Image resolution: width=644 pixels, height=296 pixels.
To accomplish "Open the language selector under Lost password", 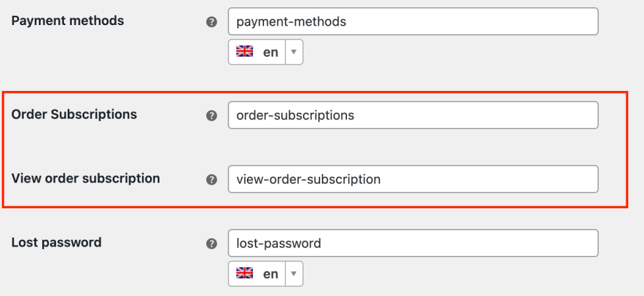I will pyautogui.click(x=265, y=274).
